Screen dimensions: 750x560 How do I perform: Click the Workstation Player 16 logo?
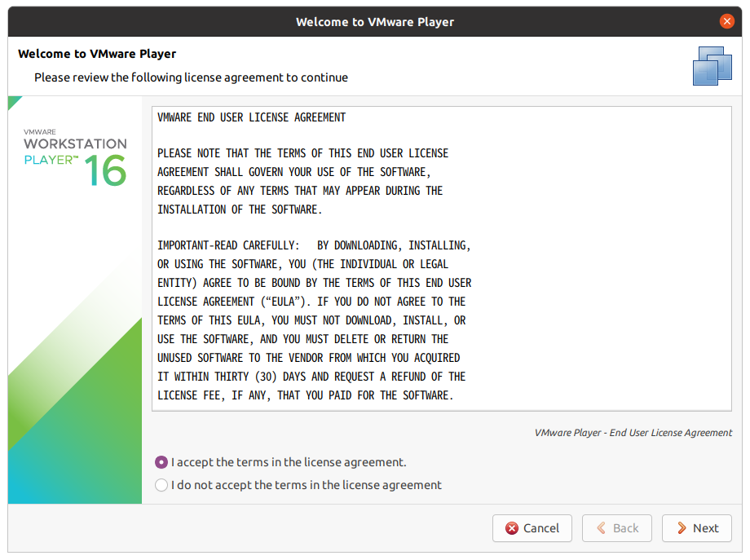point(75,157)
